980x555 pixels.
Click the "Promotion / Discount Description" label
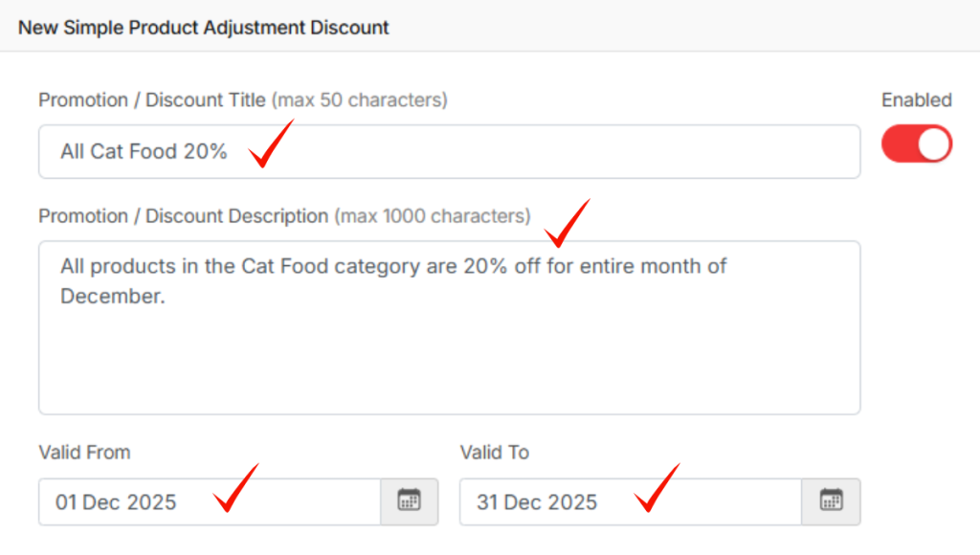pyautogui.click(x=184, y=216)
